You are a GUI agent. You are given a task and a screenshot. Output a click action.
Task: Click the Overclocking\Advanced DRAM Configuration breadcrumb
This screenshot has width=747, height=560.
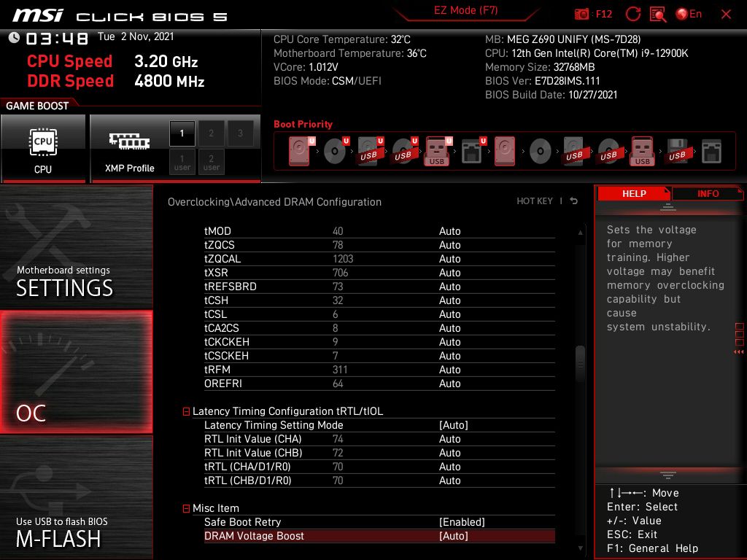pos(274,202)
